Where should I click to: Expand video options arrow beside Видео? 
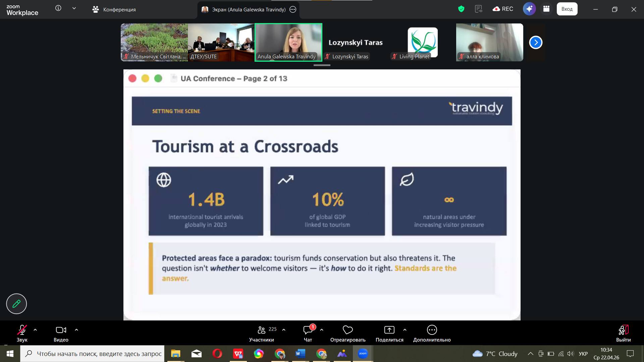76,330
